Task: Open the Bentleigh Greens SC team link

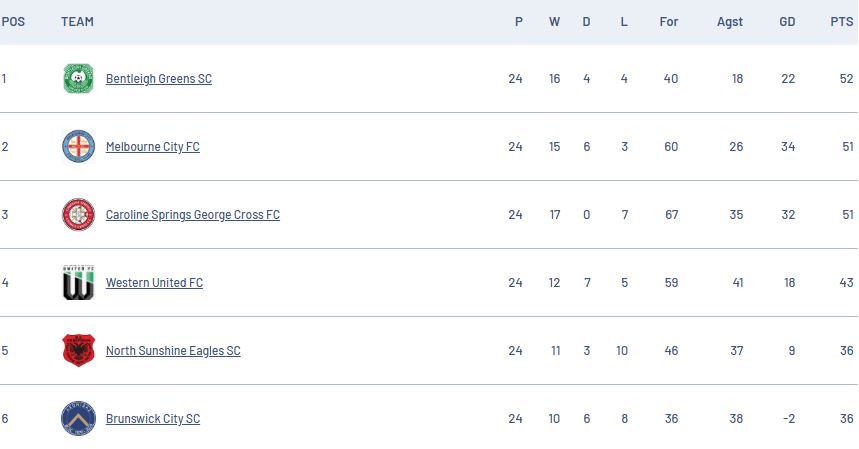Action: pos(159,79)
